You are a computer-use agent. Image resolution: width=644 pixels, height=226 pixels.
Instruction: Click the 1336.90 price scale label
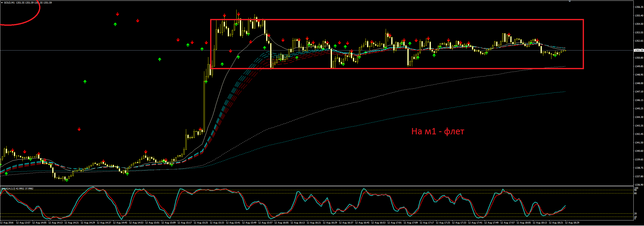[x=639, y=185]
